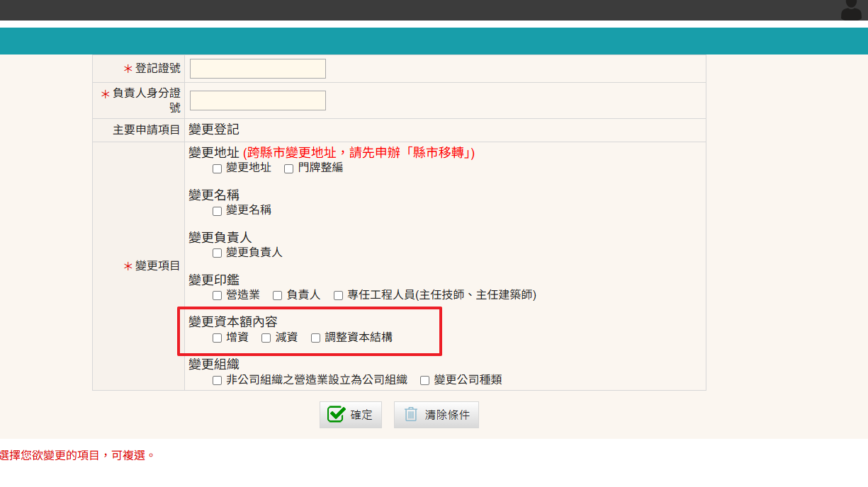Click the 負責人身分證號 text field

(x=257, y=101)
